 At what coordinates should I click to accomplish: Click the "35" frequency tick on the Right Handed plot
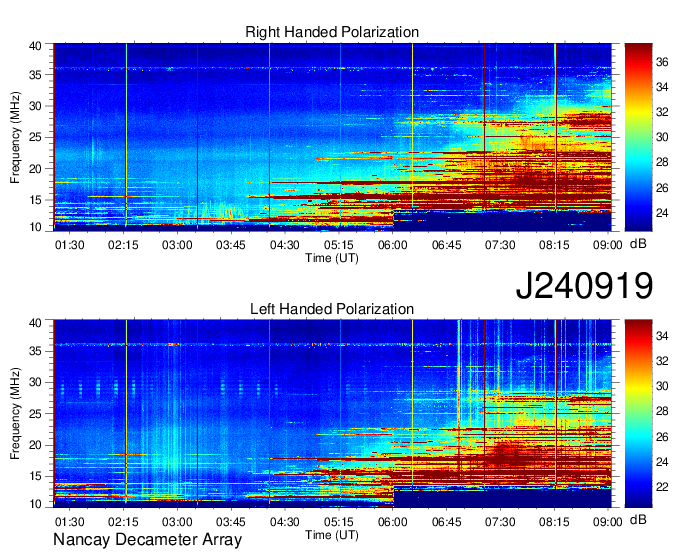(36, 75)
